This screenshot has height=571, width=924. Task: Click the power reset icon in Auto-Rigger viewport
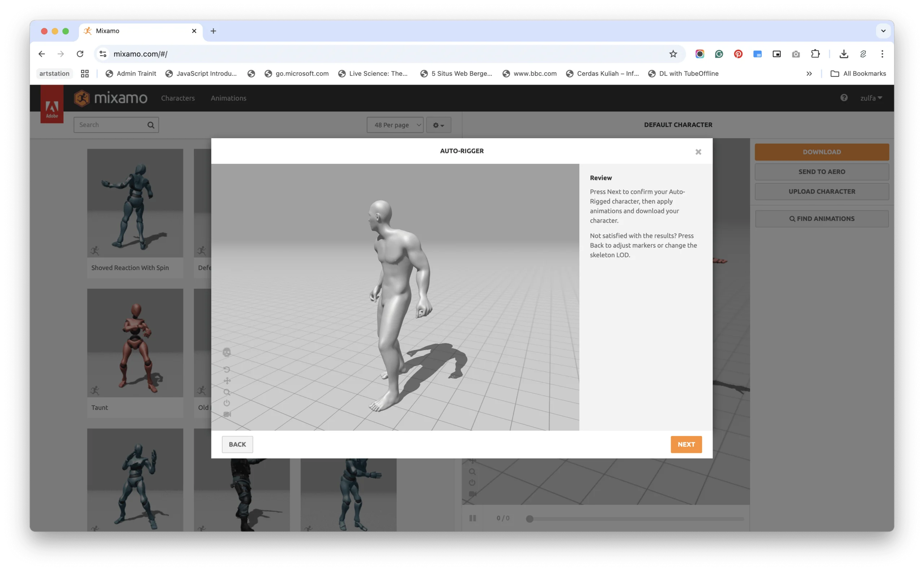(x=227, y=403)
